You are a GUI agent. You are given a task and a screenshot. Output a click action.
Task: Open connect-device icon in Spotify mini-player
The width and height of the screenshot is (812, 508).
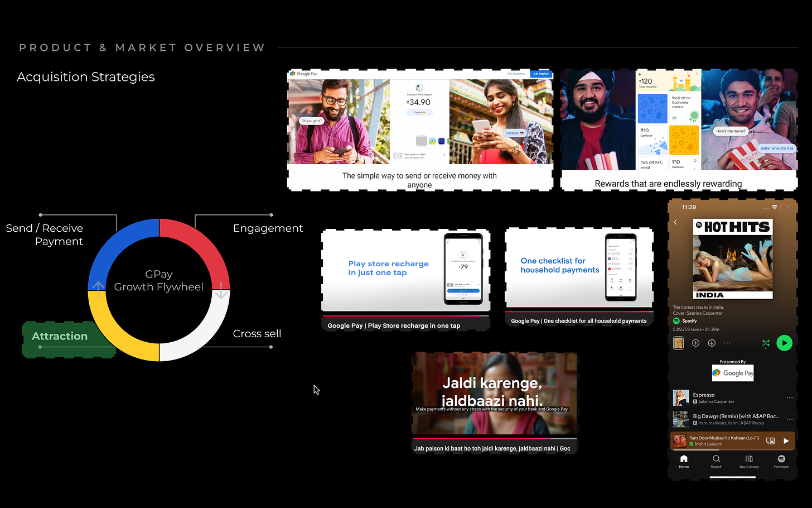point(770,440)
